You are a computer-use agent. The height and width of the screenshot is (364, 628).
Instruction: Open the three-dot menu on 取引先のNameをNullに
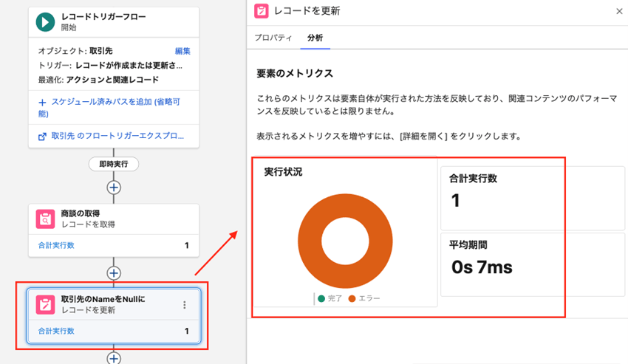[185, 305]
